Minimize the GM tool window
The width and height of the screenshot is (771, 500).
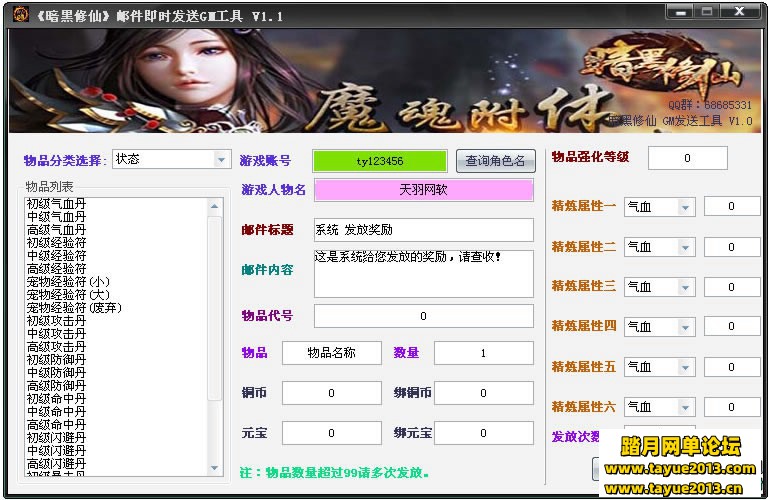681,12
